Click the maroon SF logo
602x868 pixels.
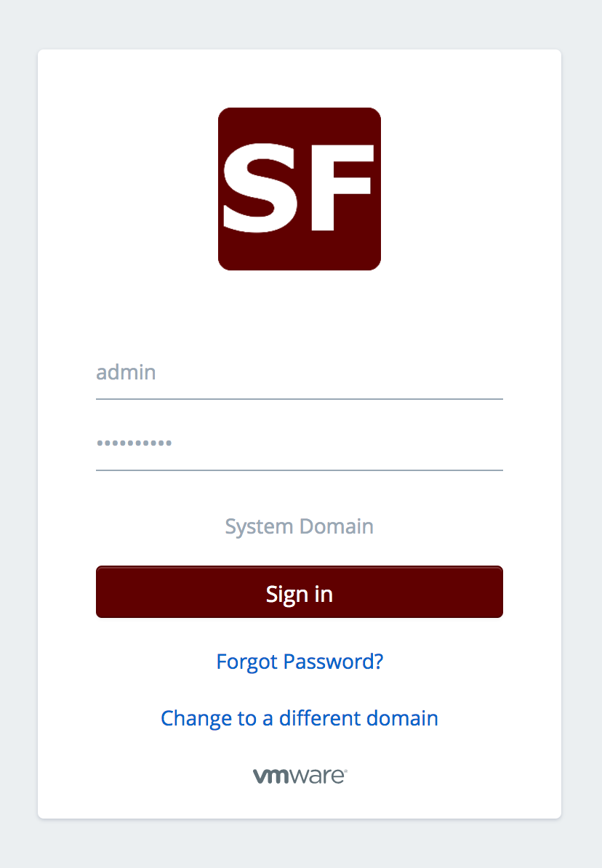coord(300,189)
